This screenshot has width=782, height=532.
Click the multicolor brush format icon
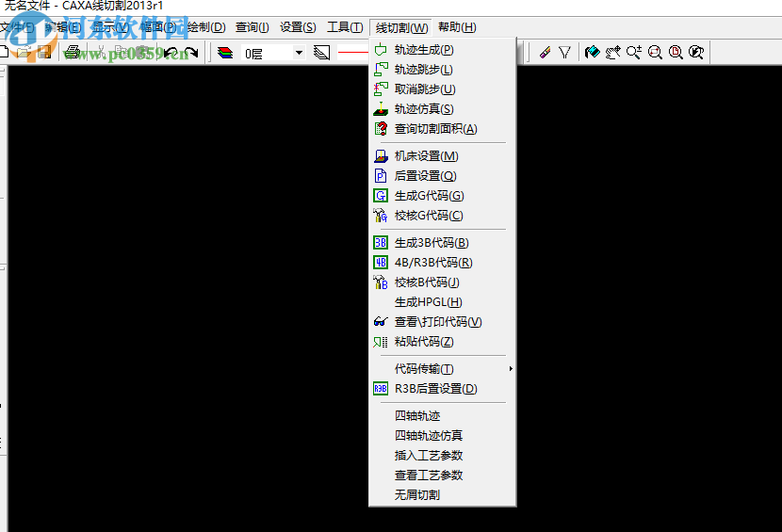pos(546,52)
